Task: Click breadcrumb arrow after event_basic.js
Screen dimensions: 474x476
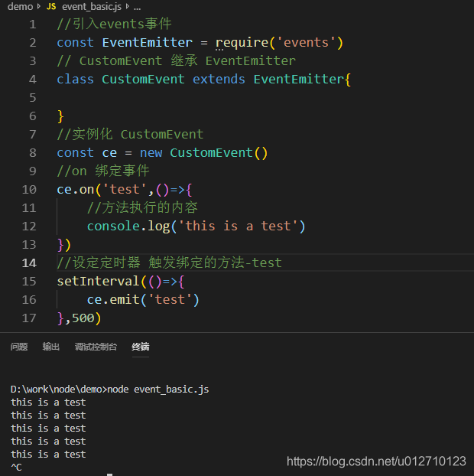Action: click(x=128, y=6)
